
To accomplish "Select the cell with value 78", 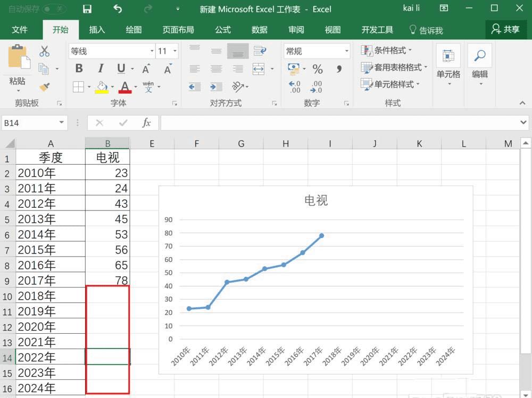I will (107, 280).
